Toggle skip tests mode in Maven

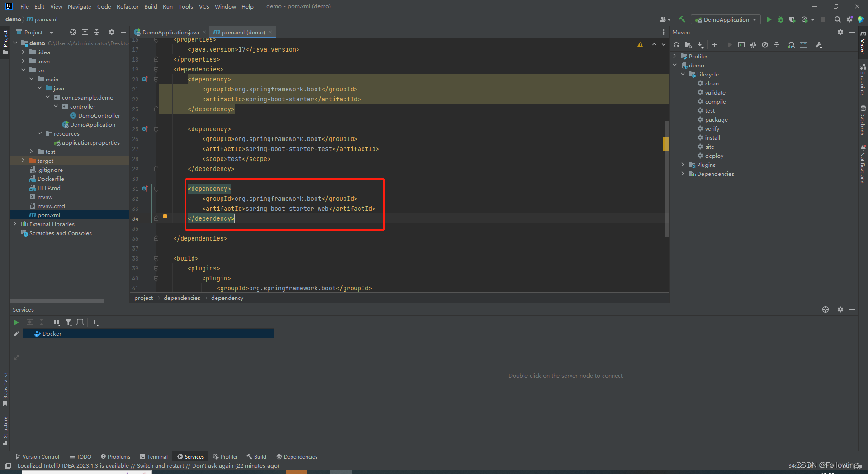point(765,45)
